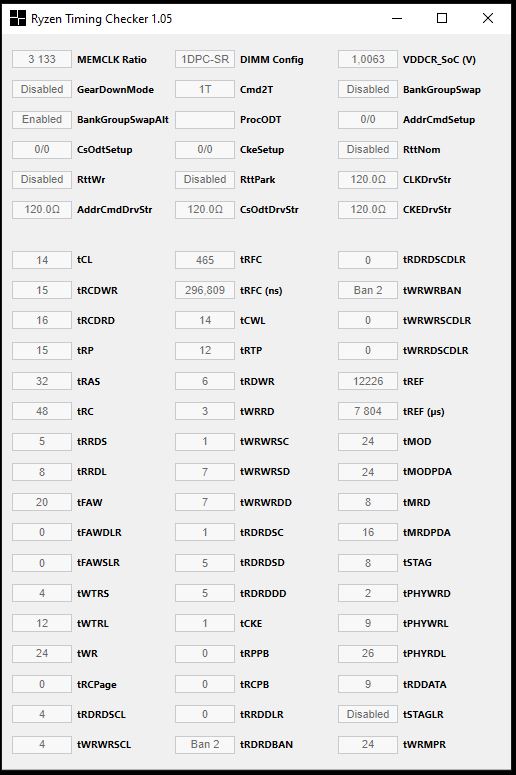
Task: Select the tWRMPR value field
Action: click(368, 744)
